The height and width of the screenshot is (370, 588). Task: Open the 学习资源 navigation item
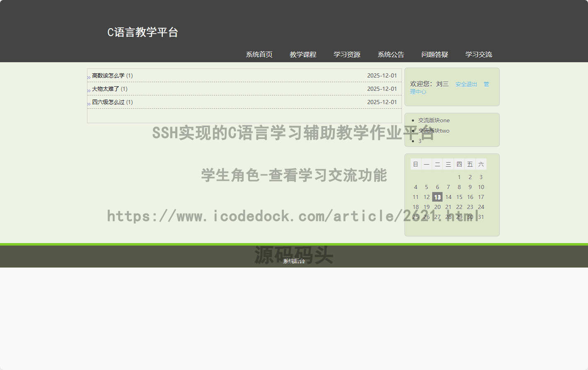coord(347,54)
